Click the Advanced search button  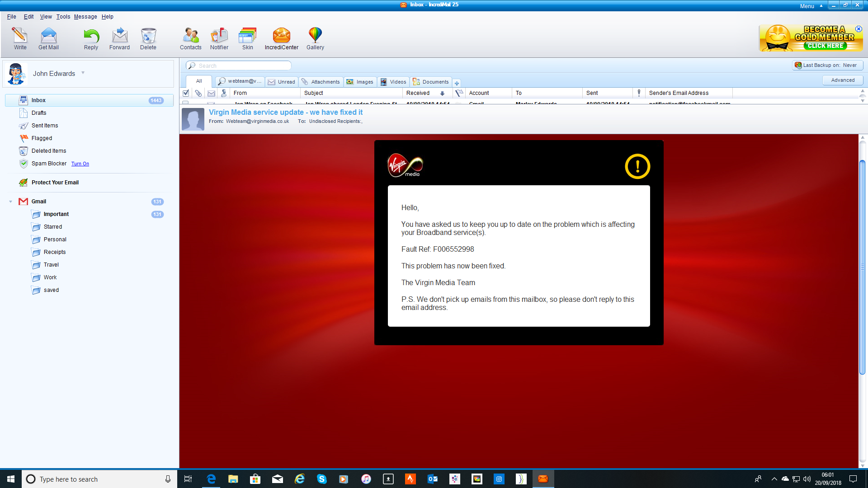pos(843,80)
